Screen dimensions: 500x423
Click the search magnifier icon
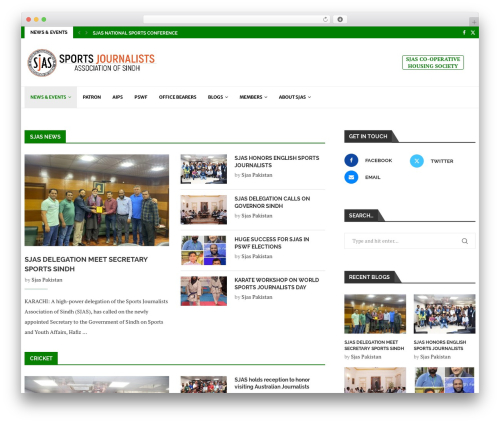pyautogui.click(x=465, y=241)
